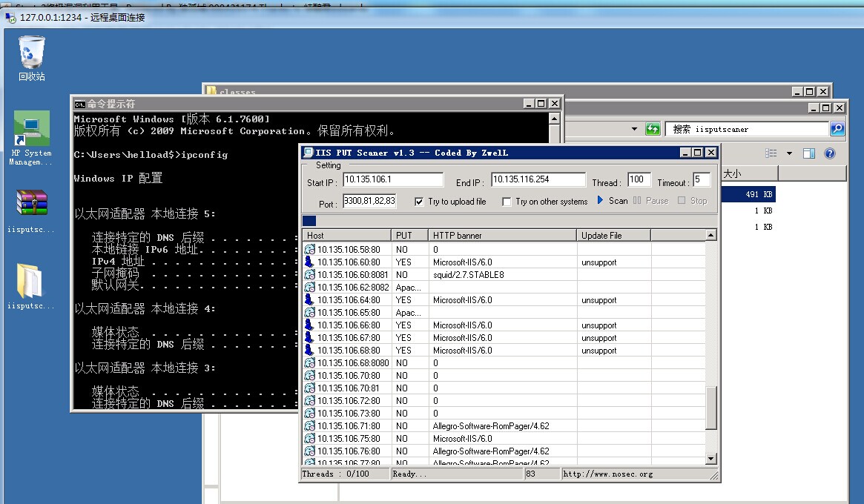This screenshot has height=504, width=864.
Task: Enable the Try on other systems checkbox
Action: [507, 202]
